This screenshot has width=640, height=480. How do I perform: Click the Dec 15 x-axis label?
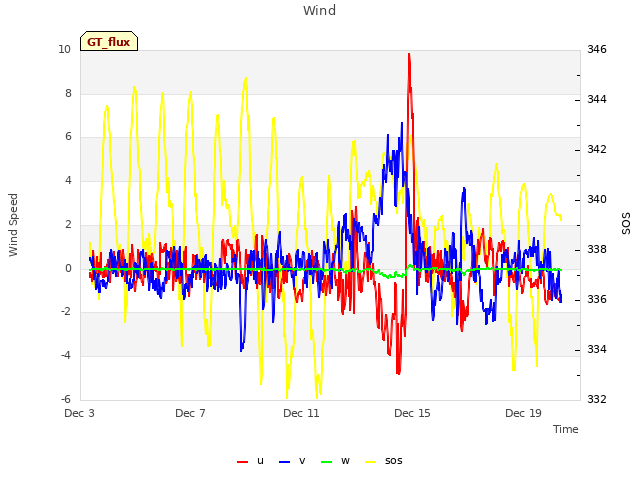(412, 413)
